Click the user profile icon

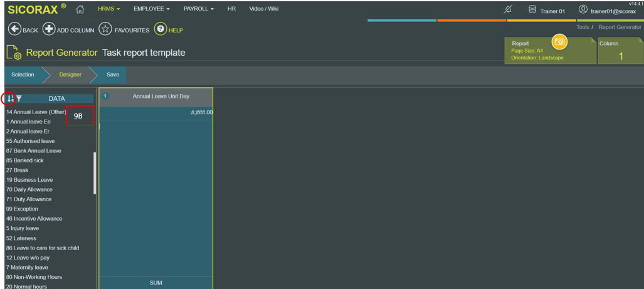(583, 9)
